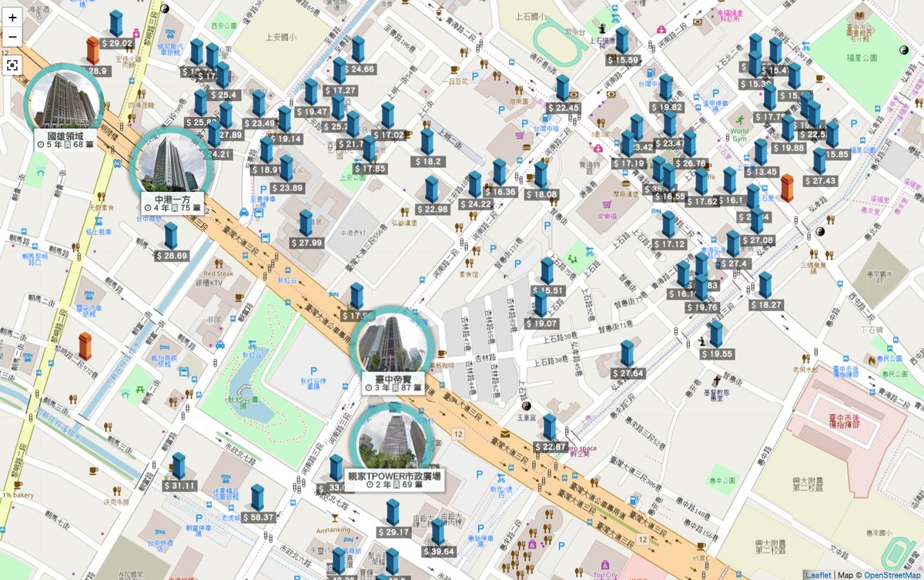Select the blue marker priced $ 22.98
The width and height of the screenshot is (924, 580).
coord(431,189)
